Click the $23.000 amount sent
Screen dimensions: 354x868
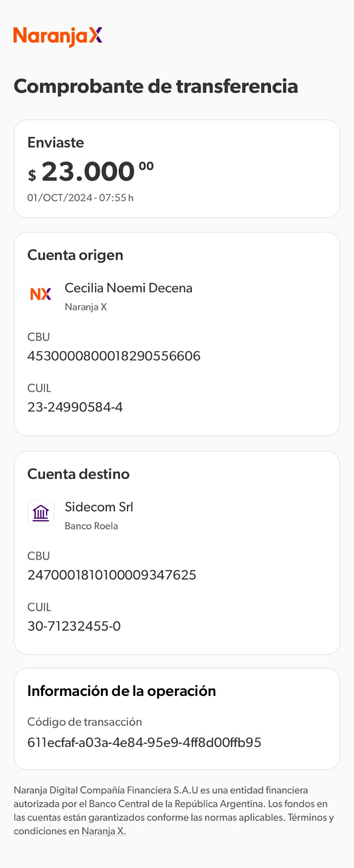(91, 172)
